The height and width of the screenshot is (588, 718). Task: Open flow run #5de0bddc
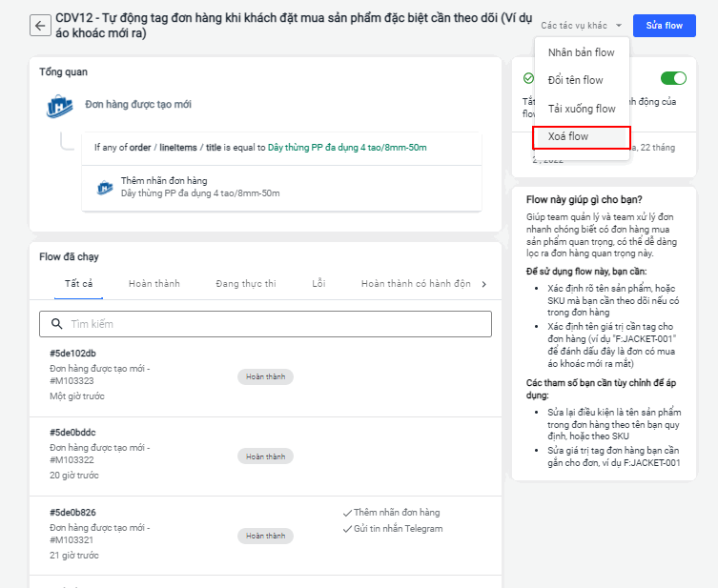point(72,432)
